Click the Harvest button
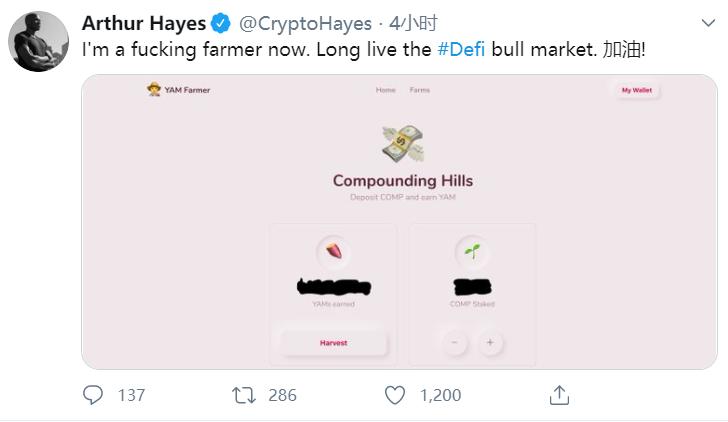The height and width of the screenshot is (422, 728). coord(334,343)
